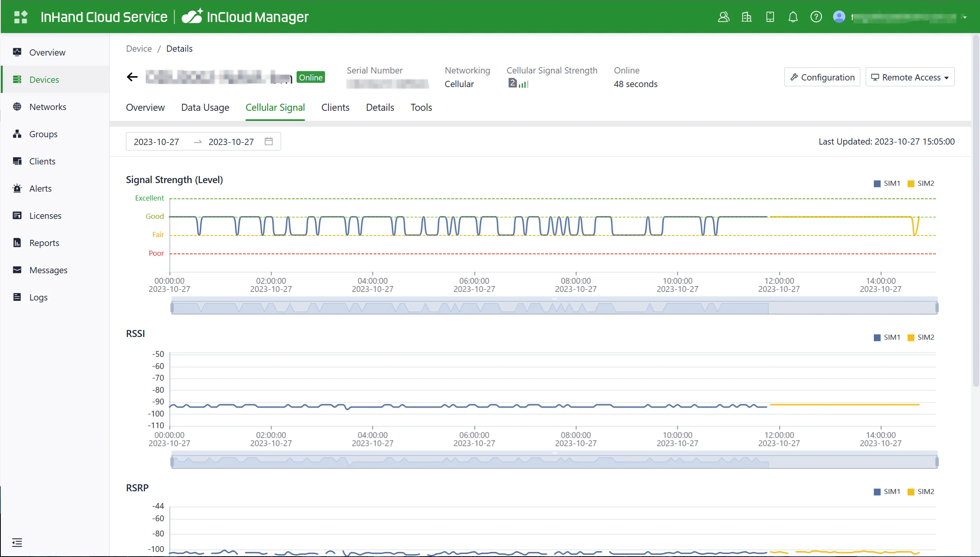Click the RSSI chart right zoom handle

point(937,462)
